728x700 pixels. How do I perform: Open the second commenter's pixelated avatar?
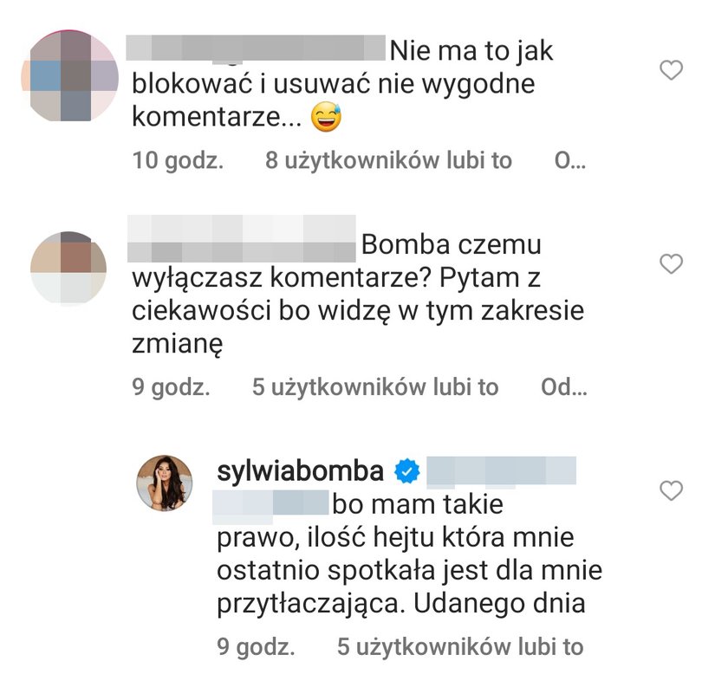[x=68, y=269]
